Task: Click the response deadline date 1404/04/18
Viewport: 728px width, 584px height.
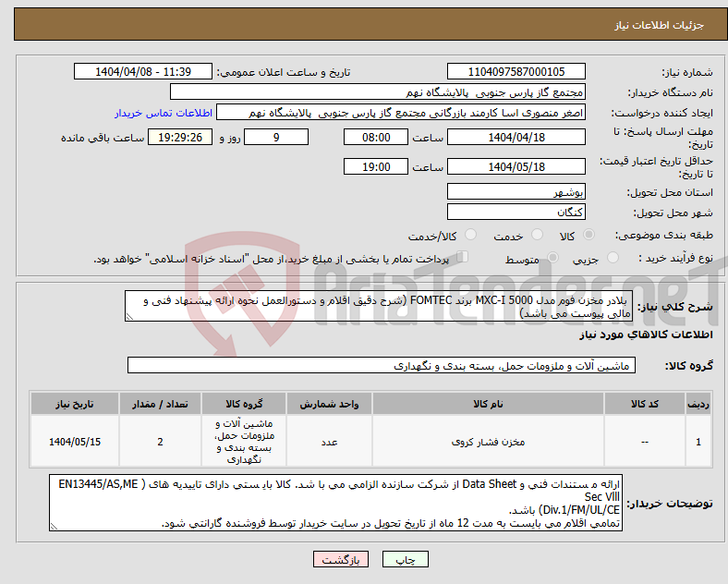Action: [x=516, y=138]
